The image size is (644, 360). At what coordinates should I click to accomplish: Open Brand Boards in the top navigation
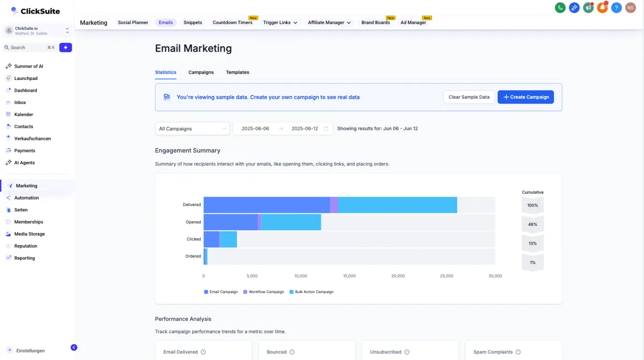(x=376, y=23)
